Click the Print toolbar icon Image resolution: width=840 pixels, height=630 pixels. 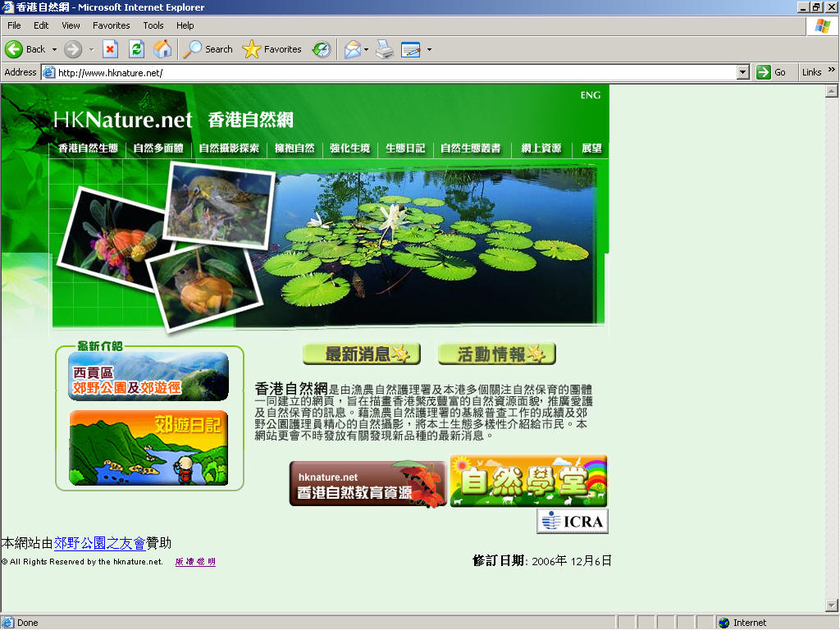[x=385, y=49]
